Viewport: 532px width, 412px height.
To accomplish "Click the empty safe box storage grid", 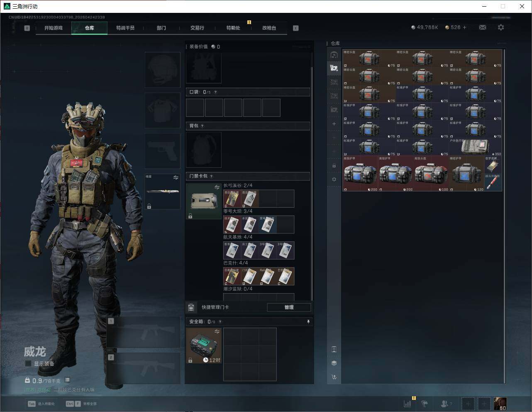I will coord(250,354).
